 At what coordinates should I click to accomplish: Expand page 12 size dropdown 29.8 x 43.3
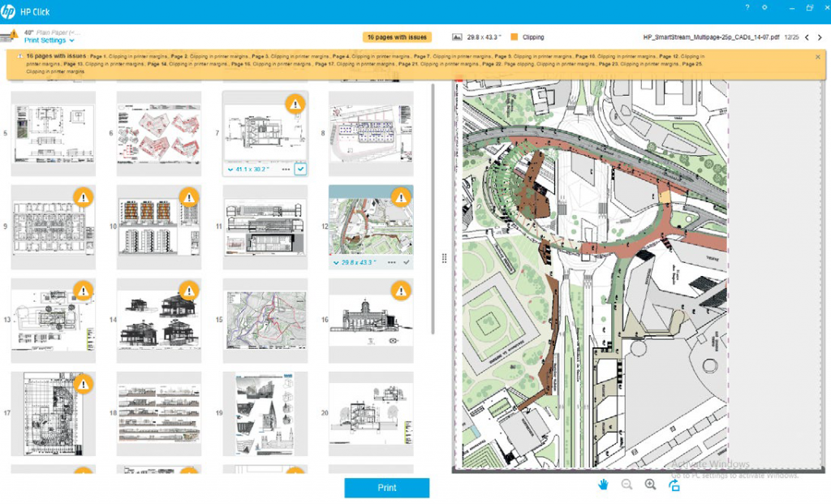coord(355,263)
